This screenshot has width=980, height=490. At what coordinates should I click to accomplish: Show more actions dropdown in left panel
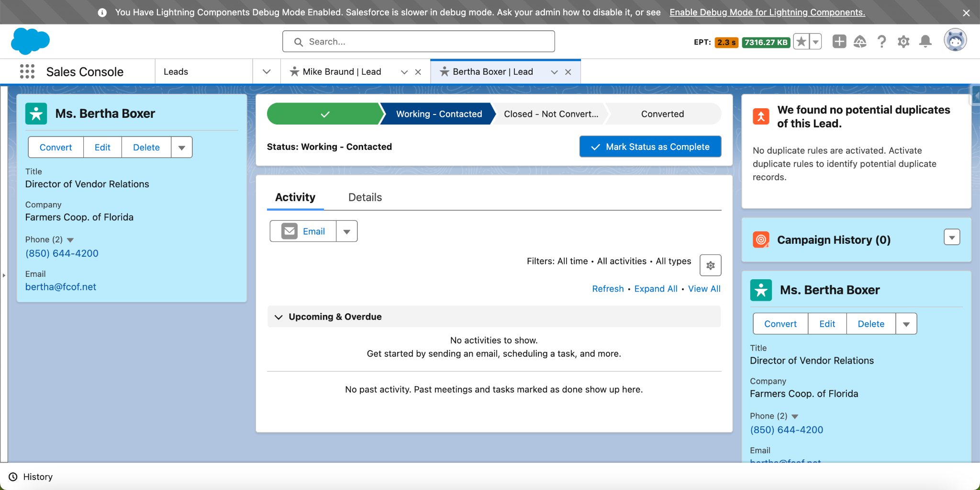pyautogui.click(x=182, y=147)
